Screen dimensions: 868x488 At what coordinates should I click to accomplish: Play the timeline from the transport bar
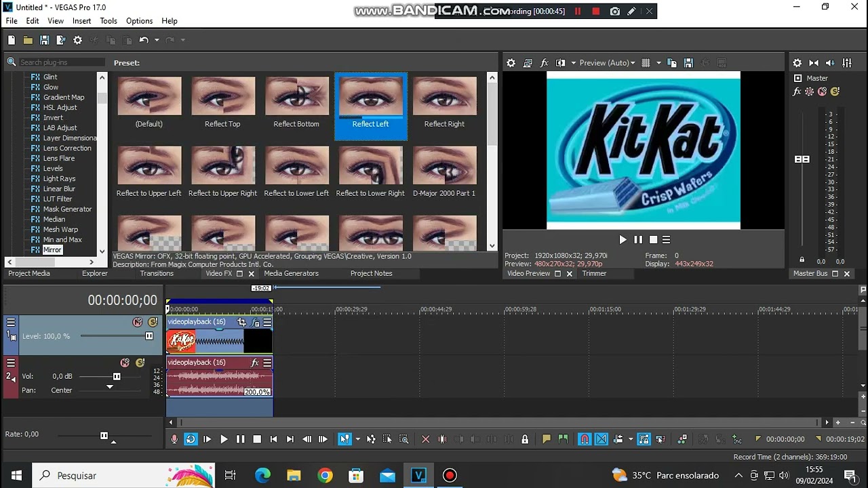224,439
